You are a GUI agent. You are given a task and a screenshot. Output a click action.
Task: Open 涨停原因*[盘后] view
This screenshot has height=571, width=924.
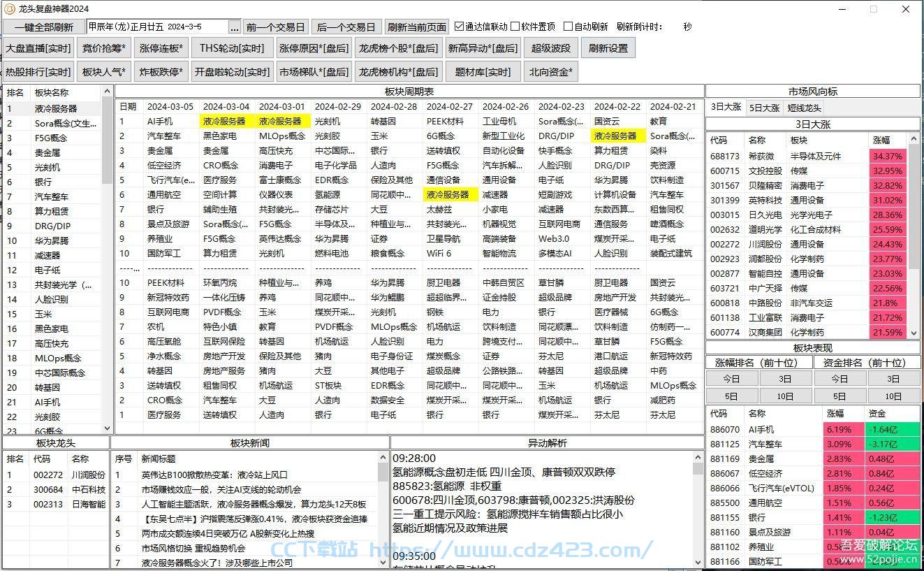click(314, 48)
